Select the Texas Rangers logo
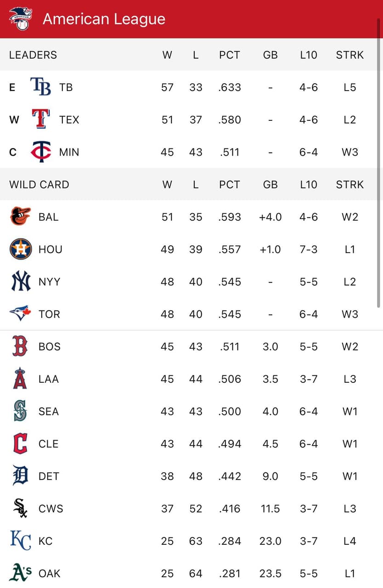383x588 pixels. click(x=41, y=119)
